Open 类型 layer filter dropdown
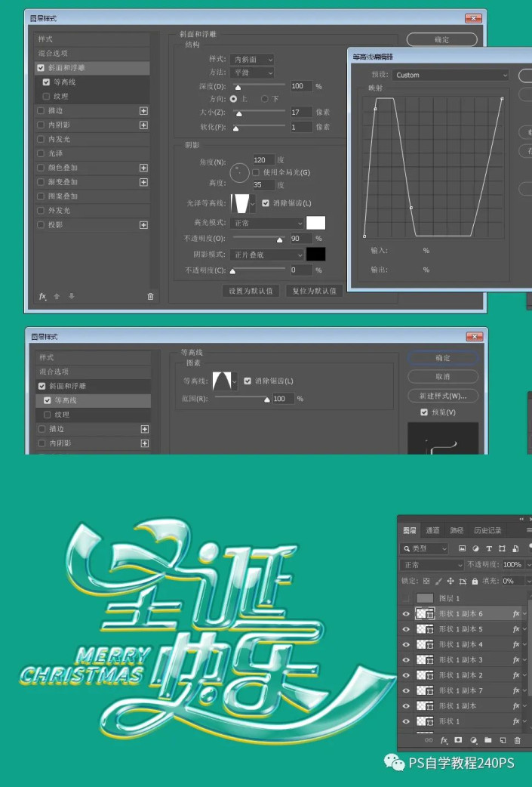The height and width of the screenshot is (787, 532). (x=424, y=548)
